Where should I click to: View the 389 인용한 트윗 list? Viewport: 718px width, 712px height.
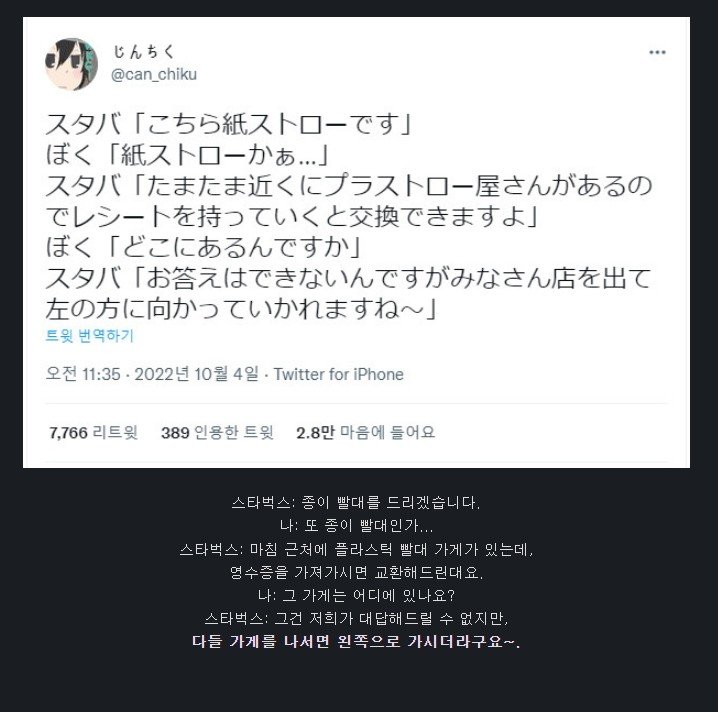(x=217, y=432)
